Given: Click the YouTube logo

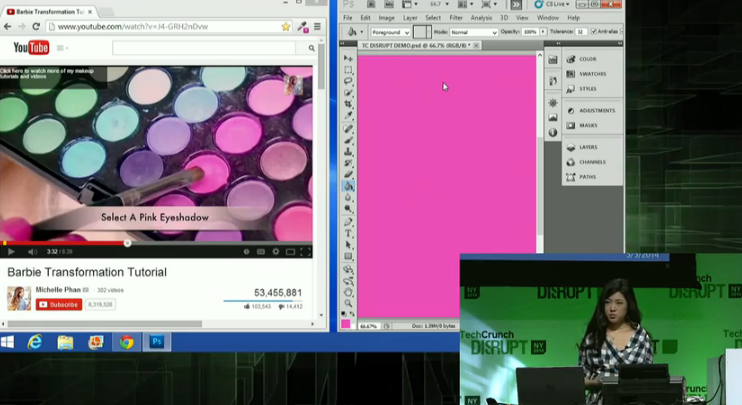Looking at the screenshot, I should click(x=31, y=47).
